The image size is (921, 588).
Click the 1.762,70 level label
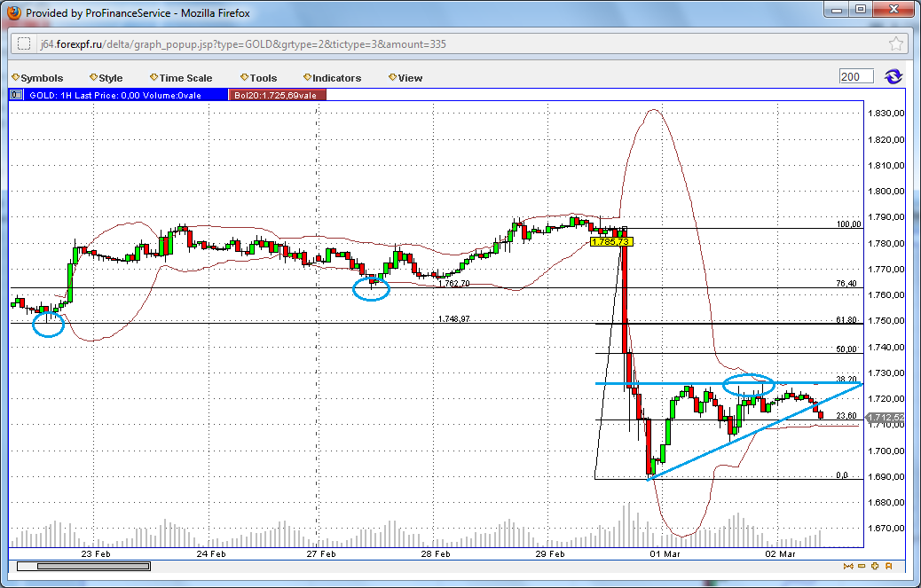pos(454,284)
